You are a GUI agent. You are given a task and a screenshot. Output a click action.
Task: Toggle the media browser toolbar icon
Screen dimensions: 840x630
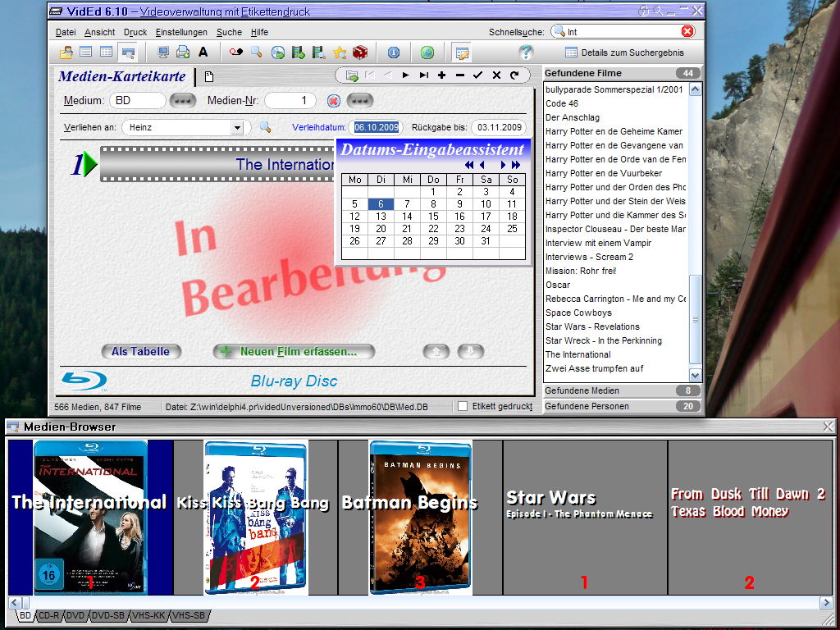[127, 52]
